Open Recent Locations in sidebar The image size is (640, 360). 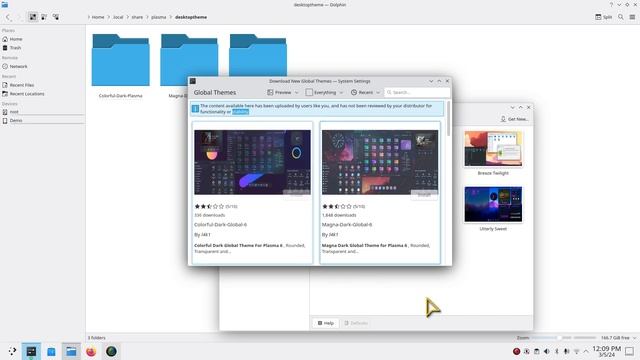click(42, 94)
